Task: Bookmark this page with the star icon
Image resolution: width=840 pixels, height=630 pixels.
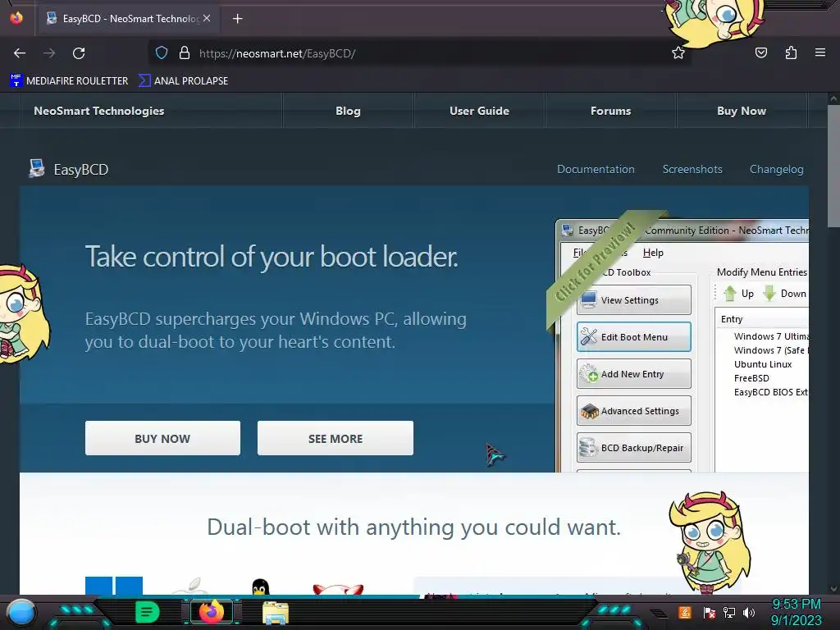Action: [678, 53]
